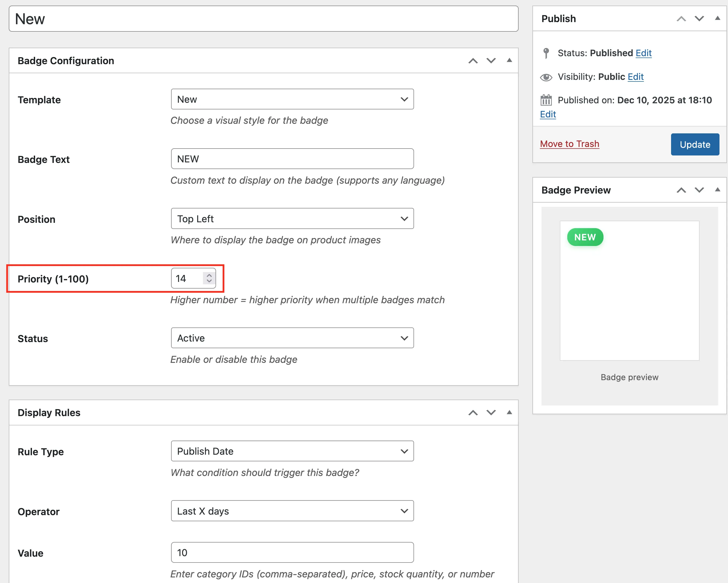This screenshot has width=728, height=583.
Task: Click the Badge Text input field
Action: [x=292, y=159]
